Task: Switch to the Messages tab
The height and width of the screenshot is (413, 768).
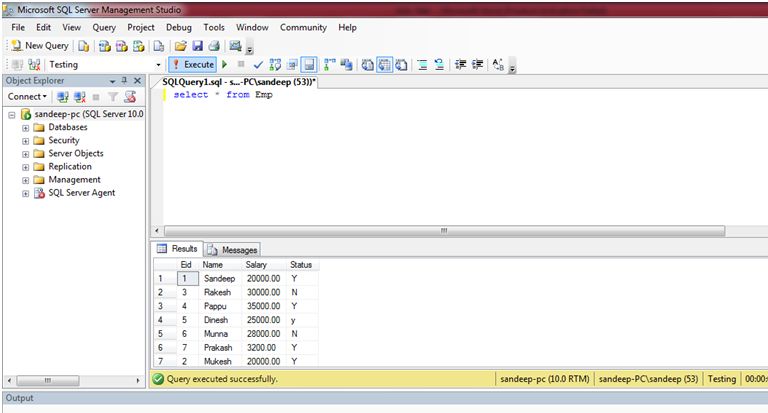Action: 232,250
